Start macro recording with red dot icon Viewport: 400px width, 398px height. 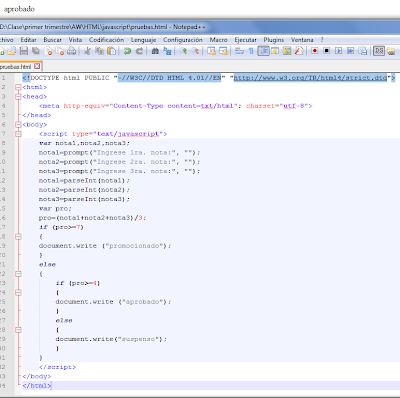click(x=315, y=51)
